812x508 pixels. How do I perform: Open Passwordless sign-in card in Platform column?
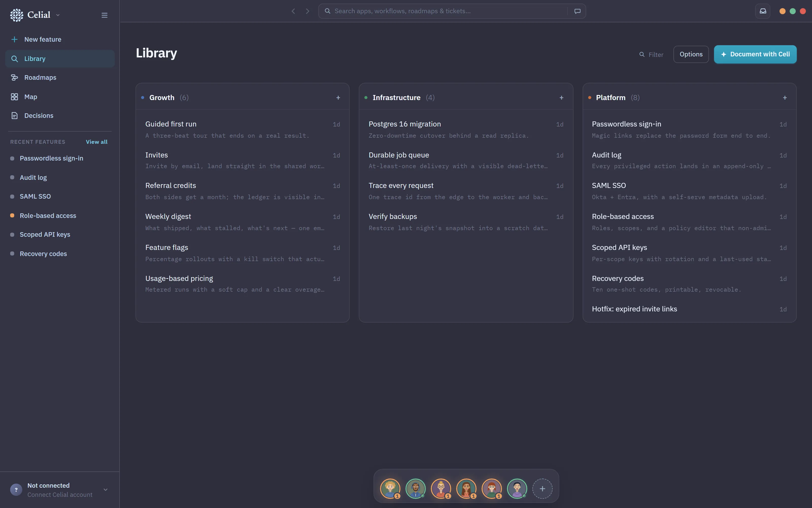tap(689, 129)
